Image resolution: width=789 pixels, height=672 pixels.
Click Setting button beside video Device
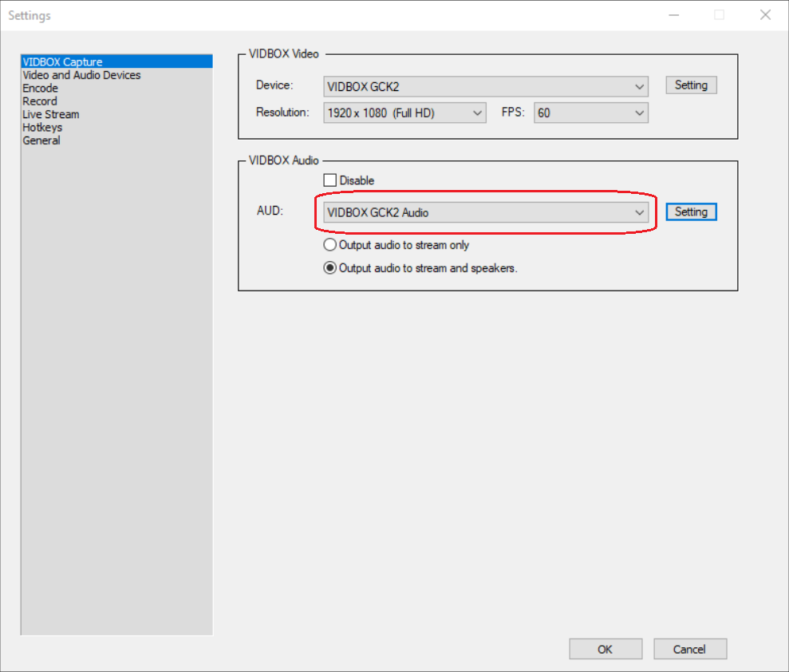pos(691,85)
